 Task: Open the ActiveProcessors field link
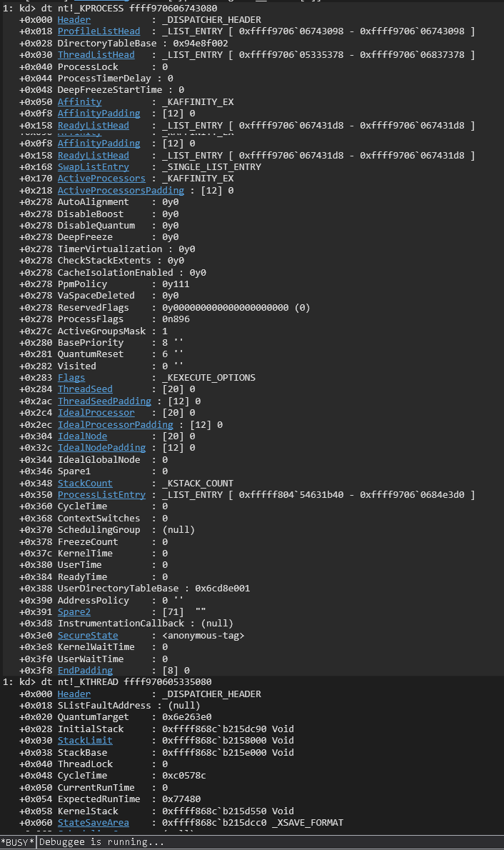(x=101, y=179)
